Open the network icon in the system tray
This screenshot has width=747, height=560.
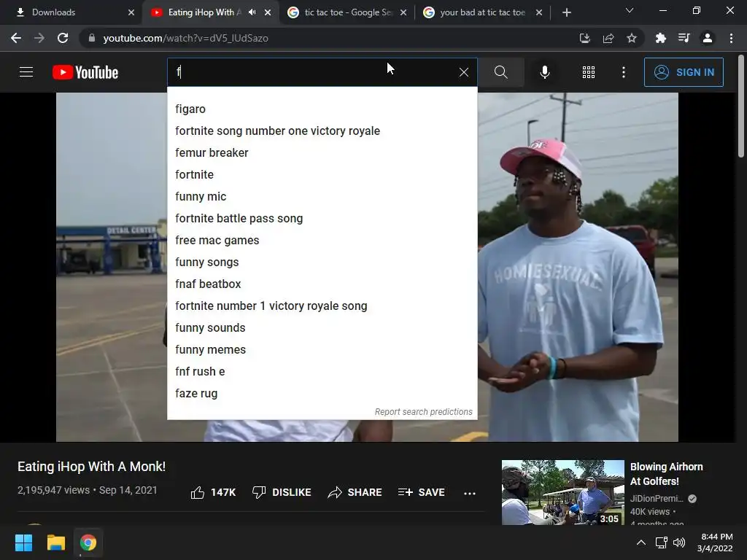click(x=661, y=542)
